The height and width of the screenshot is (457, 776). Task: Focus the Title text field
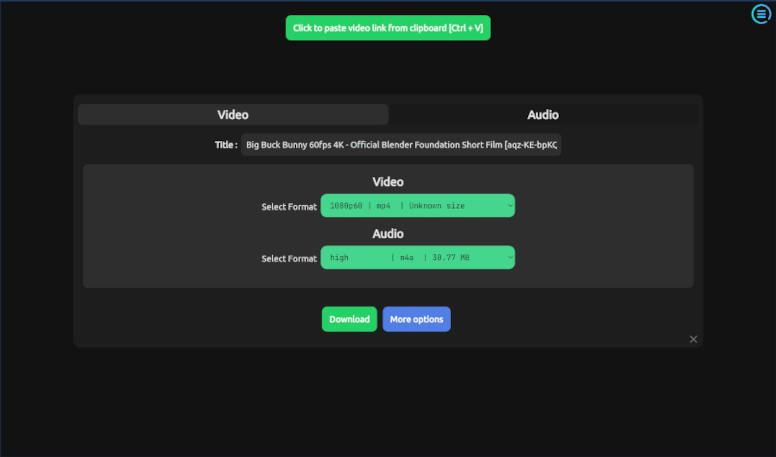pyautogui.click(x=401, y=145)
